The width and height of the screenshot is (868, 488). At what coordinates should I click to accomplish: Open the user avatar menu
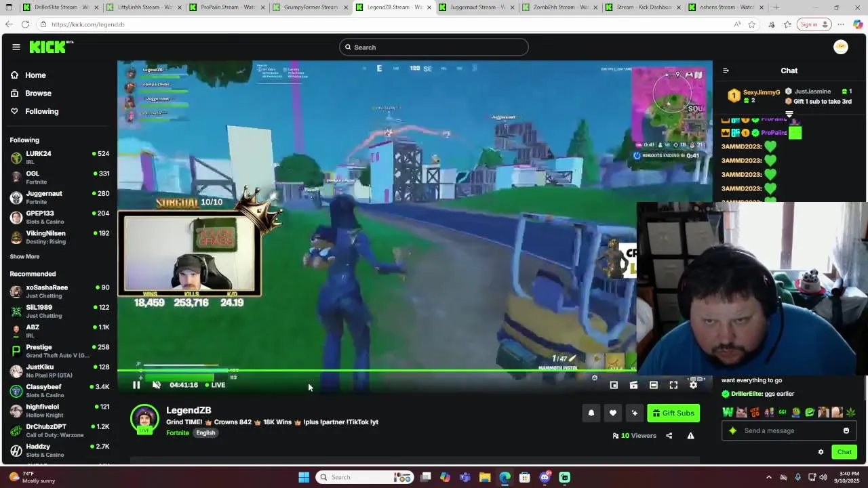click(841, 47)
